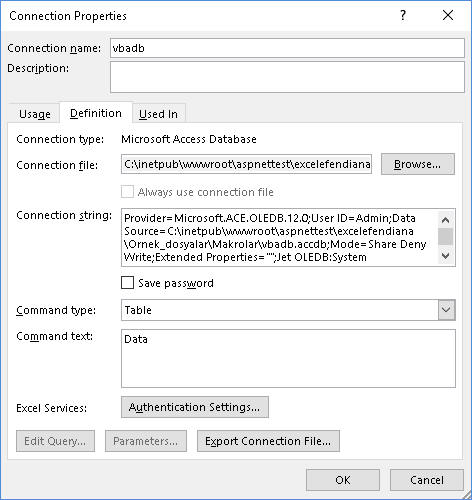Click the connection string scroll up arrow
Screen dimensions: 472x500
[446, 220]
